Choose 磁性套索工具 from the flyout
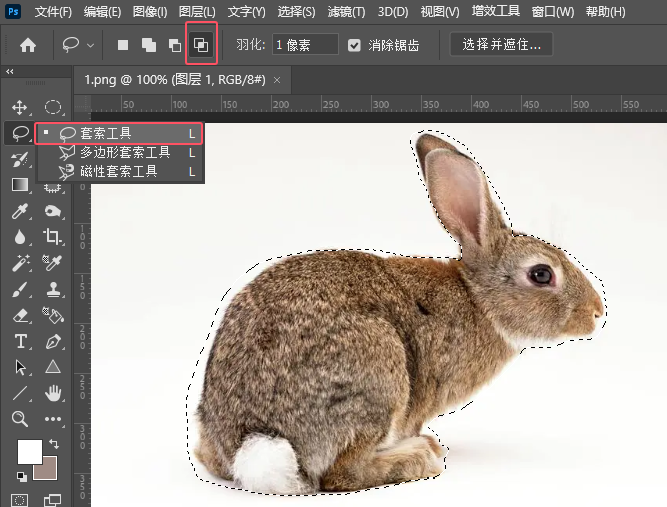667x507 pixels. click(119, 171)
